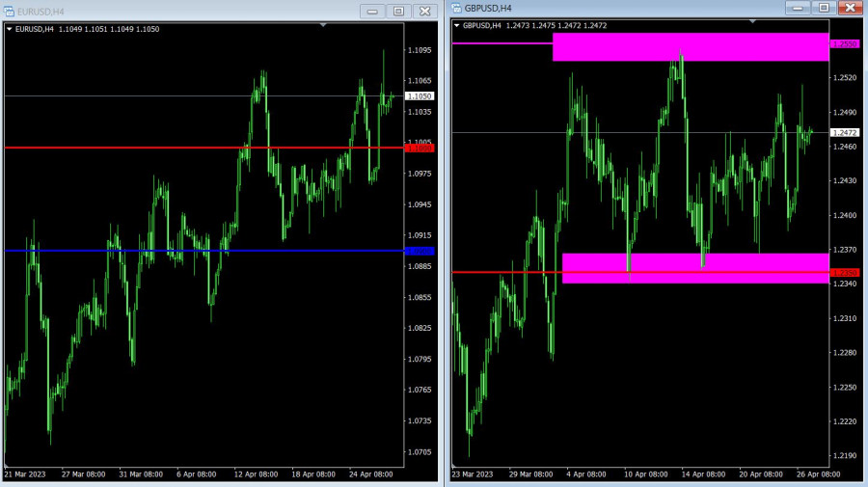Click the chart shift marker in GBPUSD chart
Screen dimensions: 868x487
coord(752,21)
